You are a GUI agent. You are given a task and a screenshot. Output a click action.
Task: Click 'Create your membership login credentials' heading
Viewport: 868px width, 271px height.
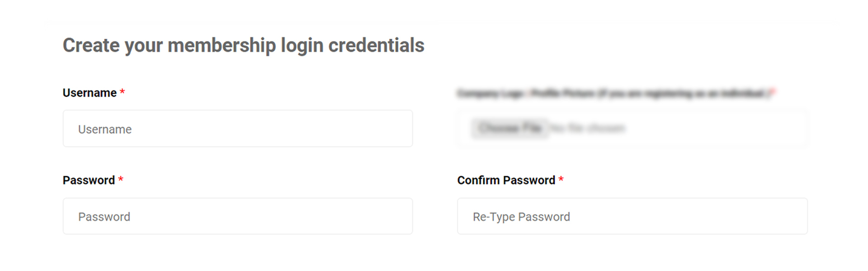(244, 46)
